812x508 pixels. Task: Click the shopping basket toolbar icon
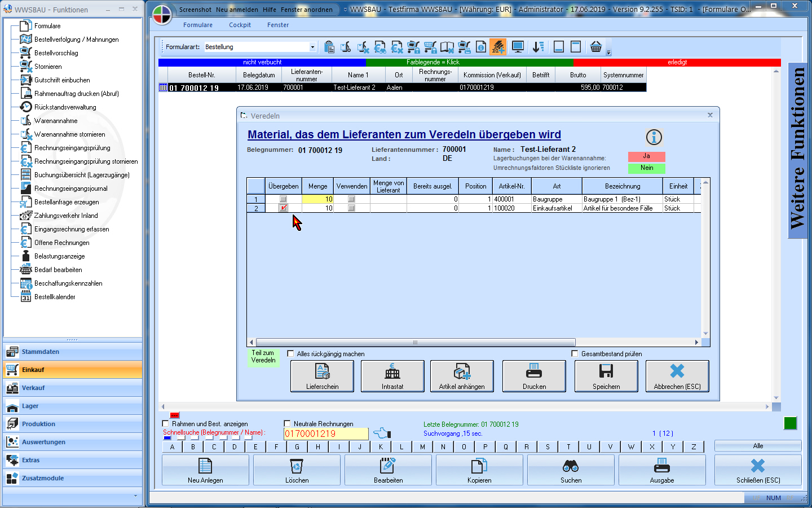[595, 47]
